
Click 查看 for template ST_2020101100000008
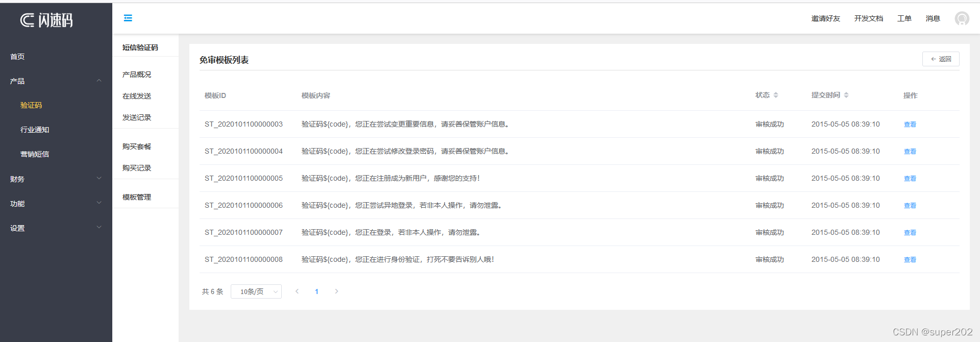(910, 260)
